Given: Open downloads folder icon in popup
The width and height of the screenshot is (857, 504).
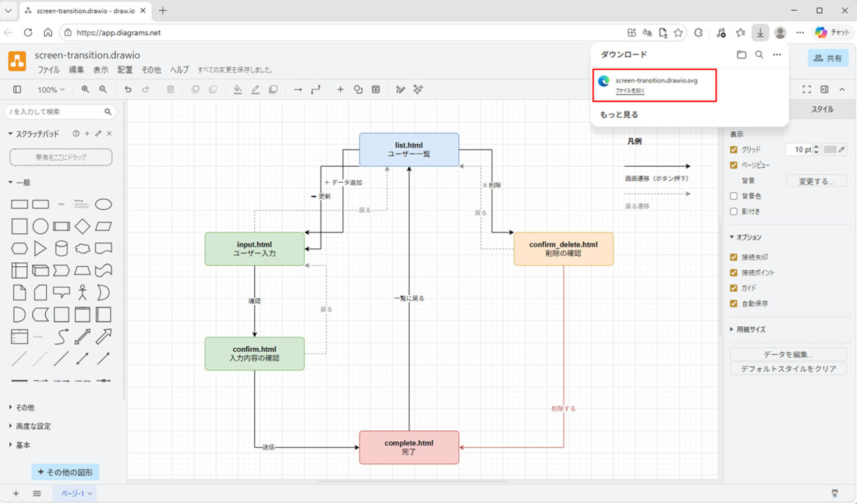Looking at the screenshot, I should 741,55.
